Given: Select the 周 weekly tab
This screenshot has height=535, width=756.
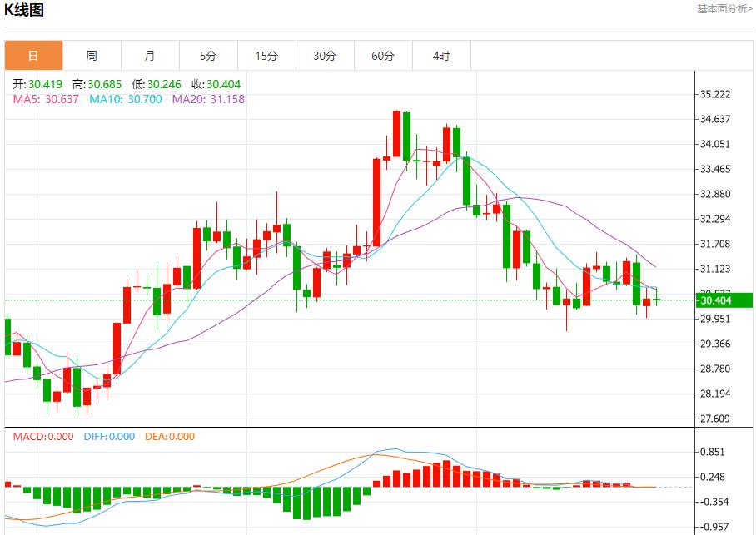Looking at the screenshot, I should click(92, 56).
